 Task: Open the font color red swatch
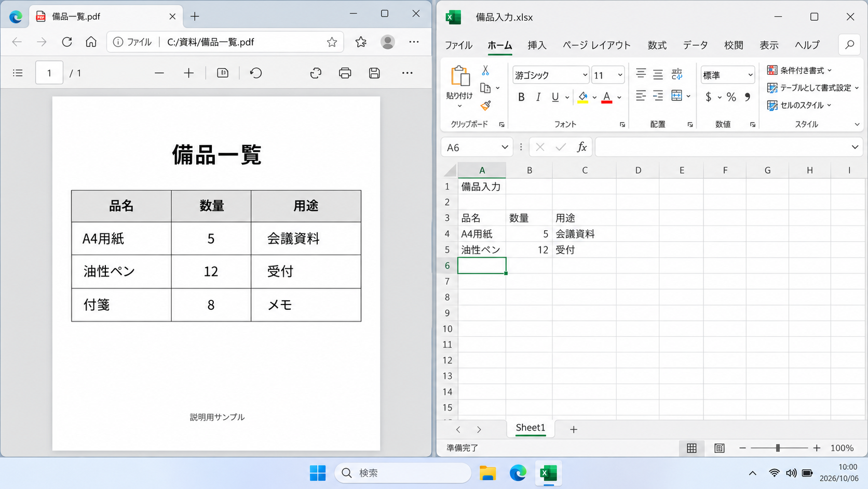pyautogui.click(x=606, y=97)
